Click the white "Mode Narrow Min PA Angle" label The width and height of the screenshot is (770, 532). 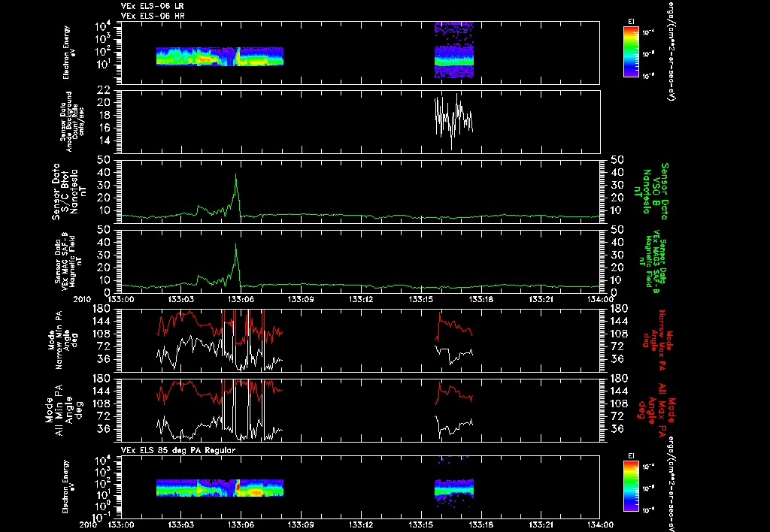(x=62, y=340)
